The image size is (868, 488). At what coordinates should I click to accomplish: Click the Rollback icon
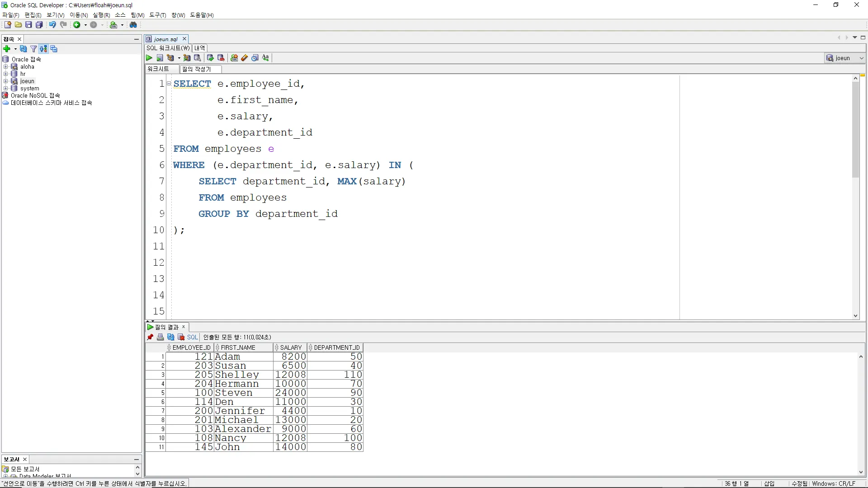[221, 58]
